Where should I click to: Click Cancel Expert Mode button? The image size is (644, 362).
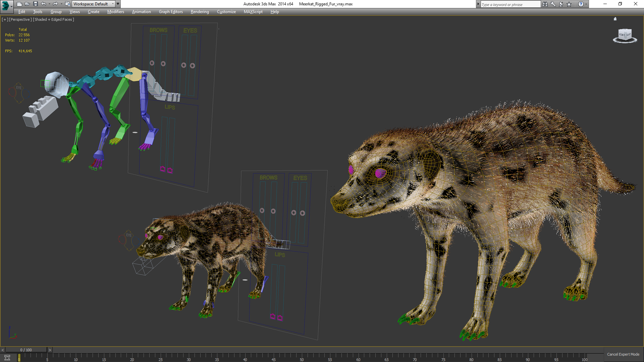(x=623, y=354)
